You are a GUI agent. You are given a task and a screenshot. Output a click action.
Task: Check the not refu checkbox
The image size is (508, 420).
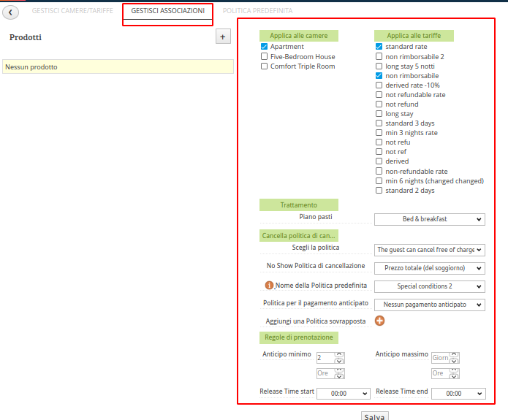(x=379, y=142)
